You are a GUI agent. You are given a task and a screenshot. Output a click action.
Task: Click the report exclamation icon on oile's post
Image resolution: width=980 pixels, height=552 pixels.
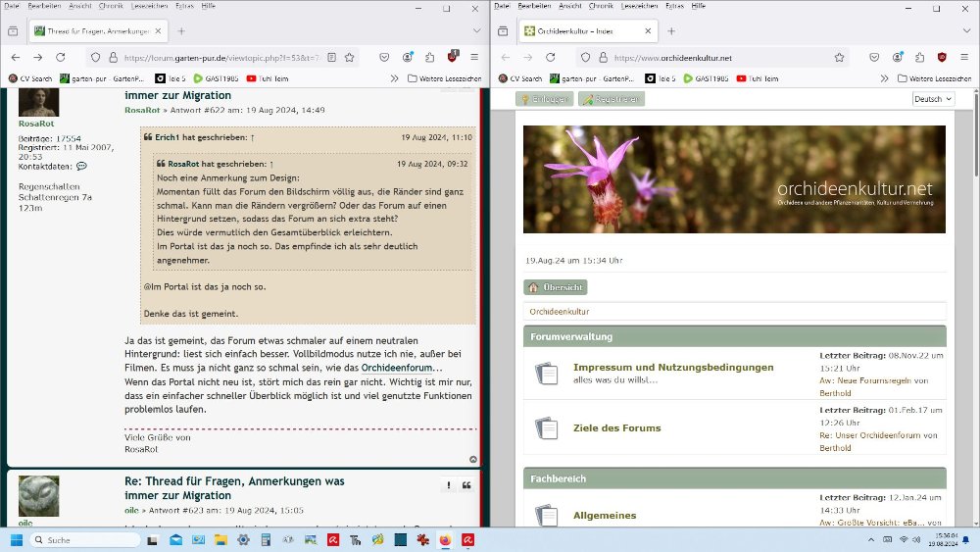[x=448, y=485]
